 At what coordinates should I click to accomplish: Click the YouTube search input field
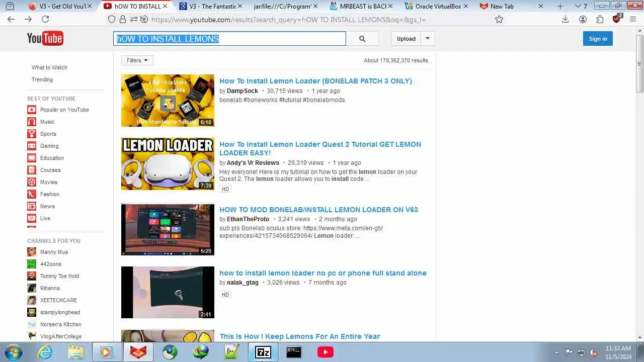pos(229,39)
